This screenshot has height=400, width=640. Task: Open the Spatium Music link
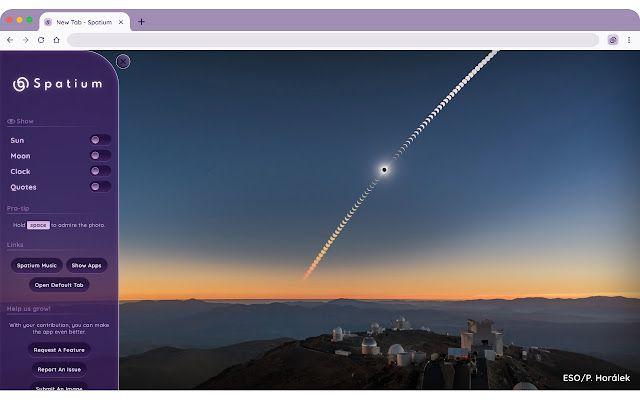[x=37, y=265]
